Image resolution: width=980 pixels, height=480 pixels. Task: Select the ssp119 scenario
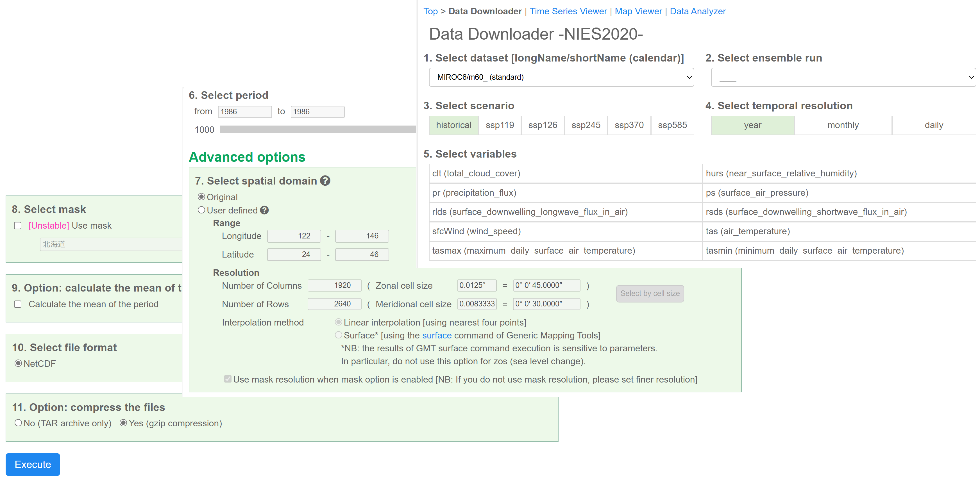point(500,125)
